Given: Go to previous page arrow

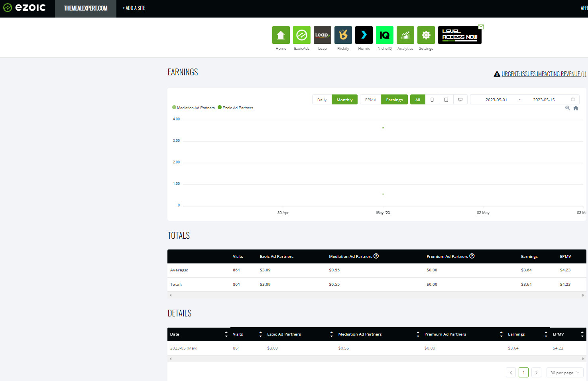Looking at the screenshot, I should click(511, 373).
